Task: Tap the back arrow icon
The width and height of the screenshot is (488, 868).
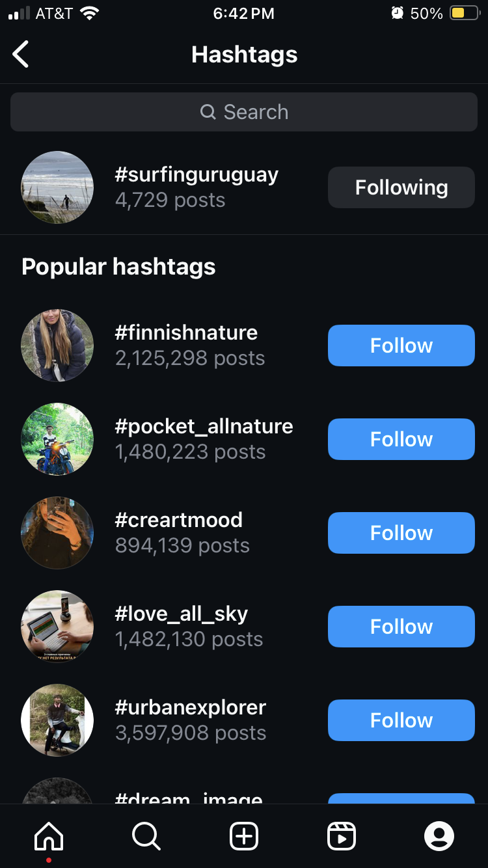Action: pyautogui.click(x=21, y=54)
